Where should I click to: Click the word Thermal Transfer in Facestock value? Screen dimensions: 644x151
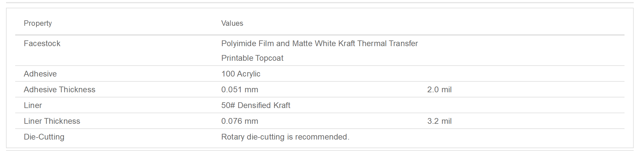tap(387, 43)
